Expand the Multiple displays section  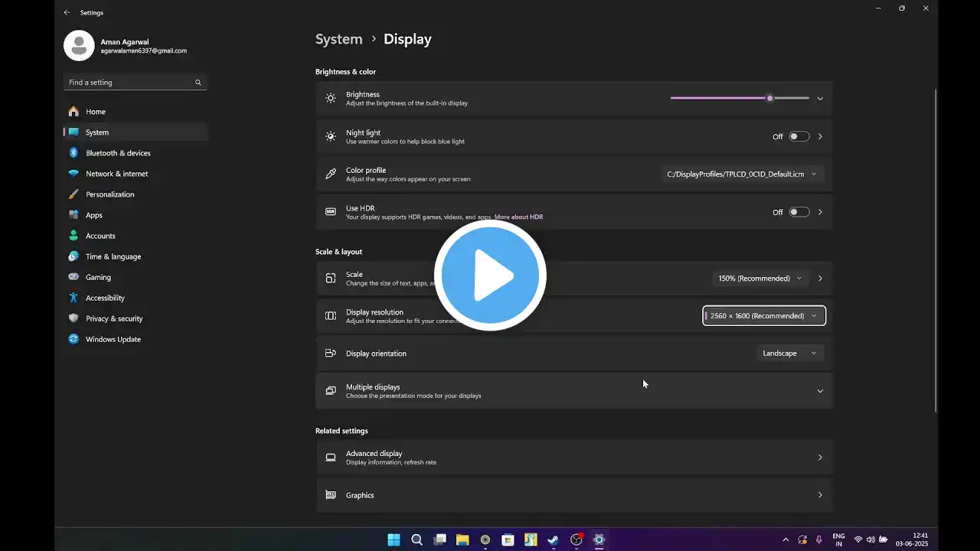pos(574,391)
